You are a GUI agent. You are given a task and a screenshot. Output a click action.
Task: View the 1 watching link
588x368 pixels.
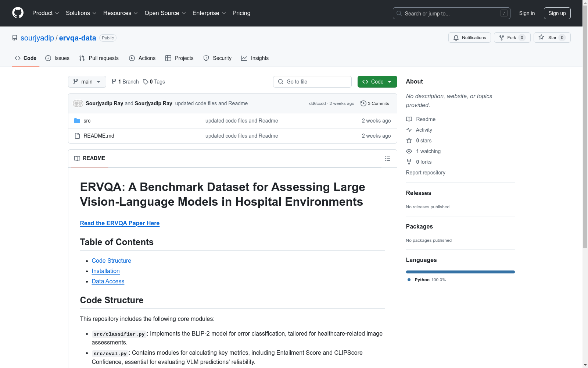tap(423, 151)
